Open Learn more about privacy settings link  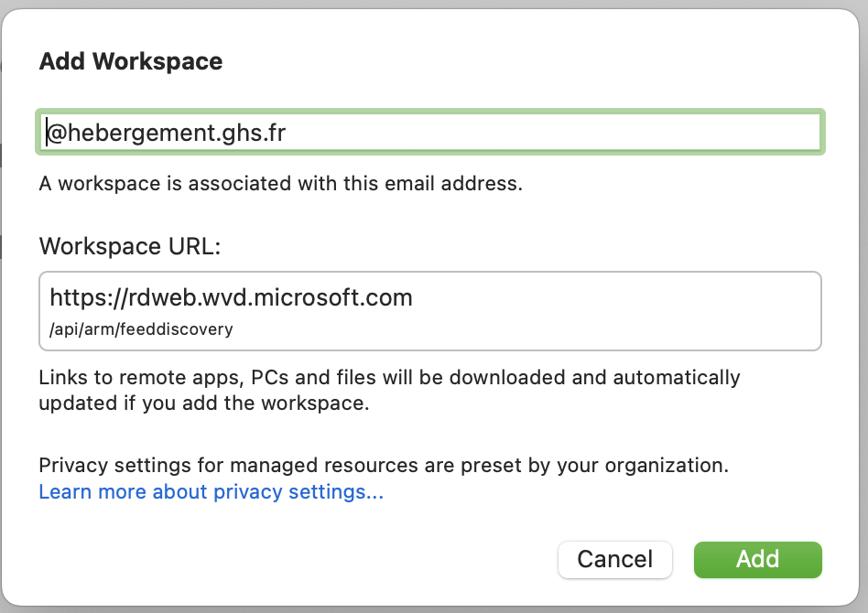tap(211, 491)
